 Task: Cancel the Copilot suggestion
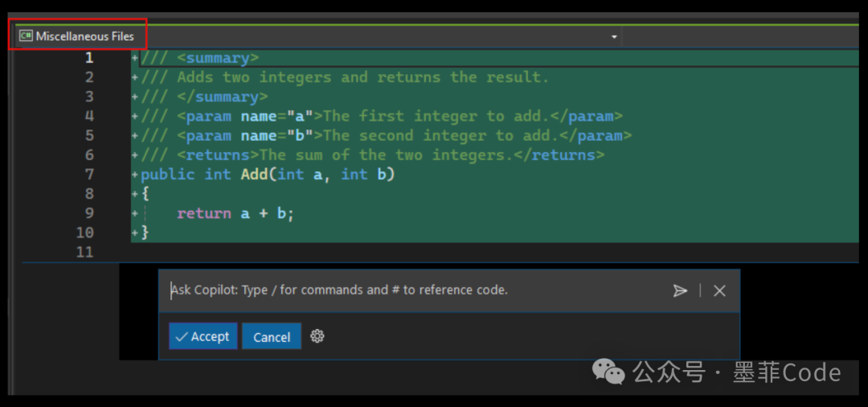272,337
